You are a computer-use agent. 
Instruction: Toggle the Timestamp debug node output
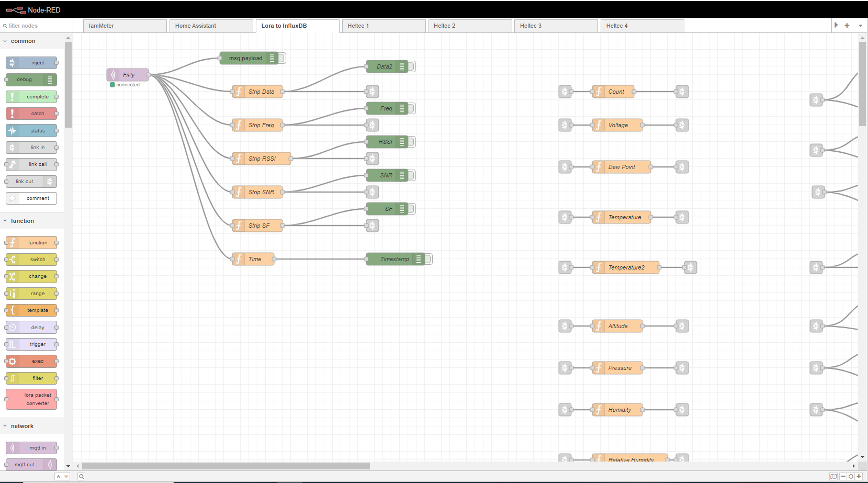pyautogui.click(x=429, y=259)
